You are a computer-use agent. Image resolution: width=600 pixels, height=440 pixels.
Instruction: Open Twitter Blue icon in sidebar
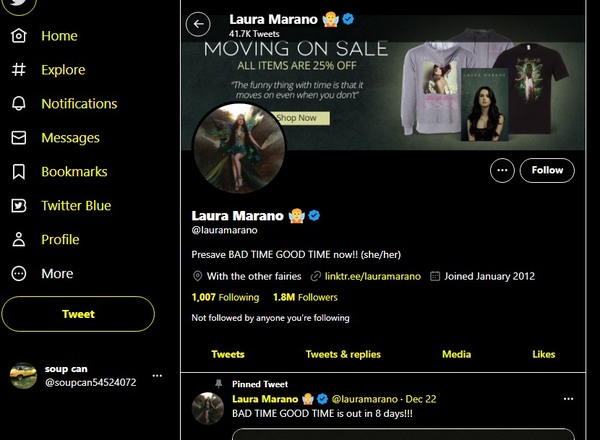[19, 205]
